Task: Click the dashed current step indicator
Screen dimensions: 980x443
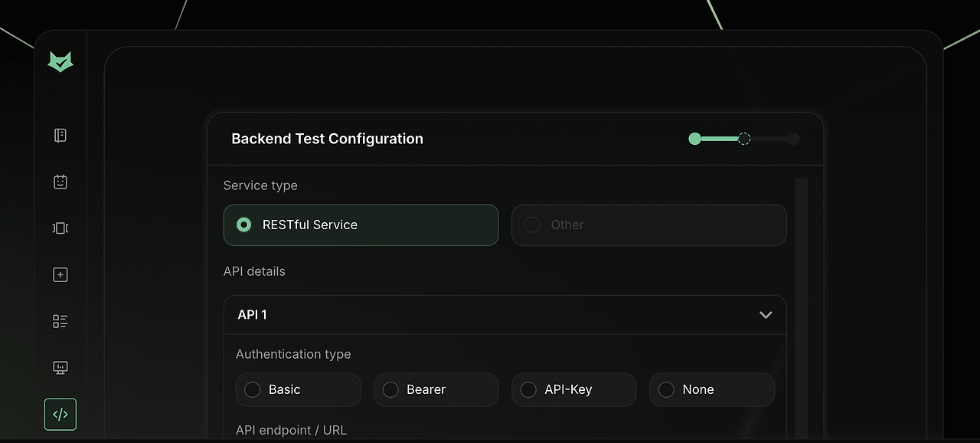Action: pyautogui.click(x=744, y=139)
